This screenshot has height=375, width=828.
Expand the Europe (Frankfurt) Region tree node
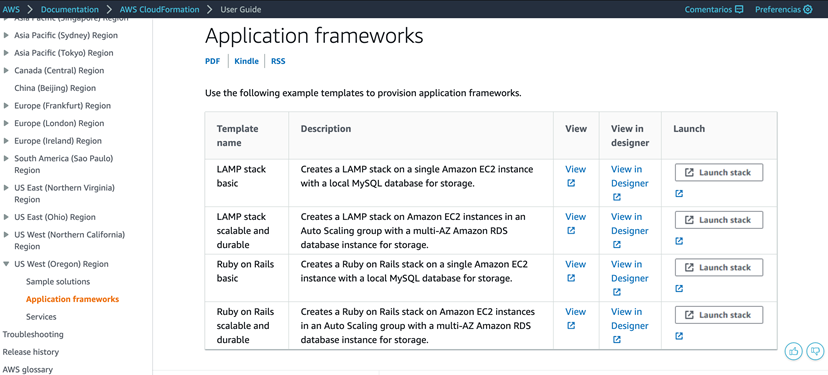point(6,106)
